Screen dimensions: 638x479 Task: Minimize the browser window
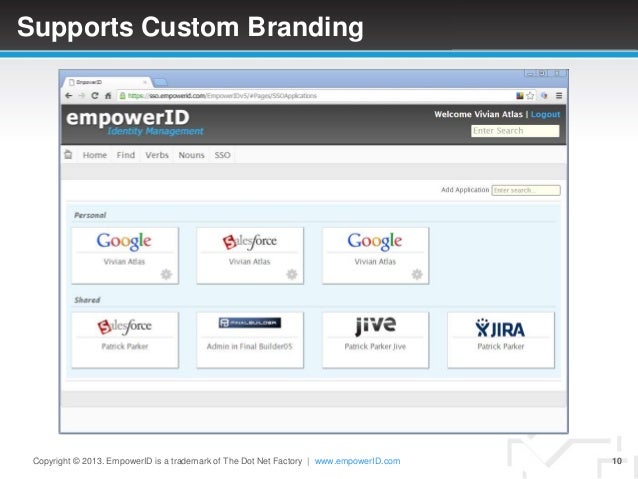point(530,74)
